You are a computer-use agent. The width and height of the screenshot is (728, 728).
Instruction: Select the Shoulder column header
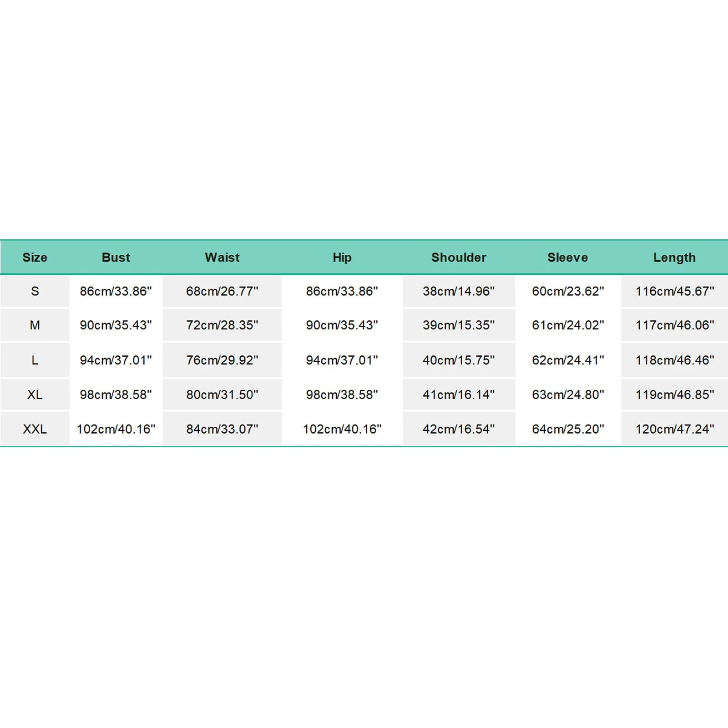pyautogui.click(x=459, y=258)
